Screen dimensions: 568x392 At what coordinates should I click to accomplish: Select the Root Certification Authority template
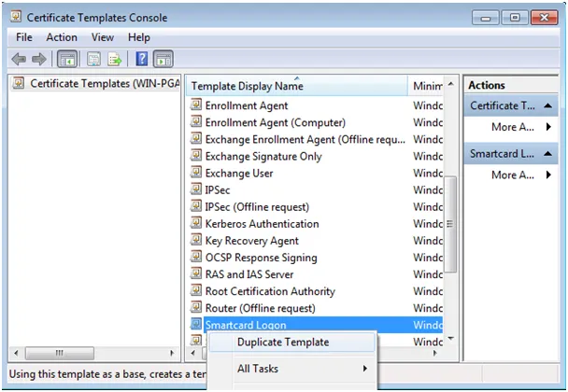pos(270,291)
